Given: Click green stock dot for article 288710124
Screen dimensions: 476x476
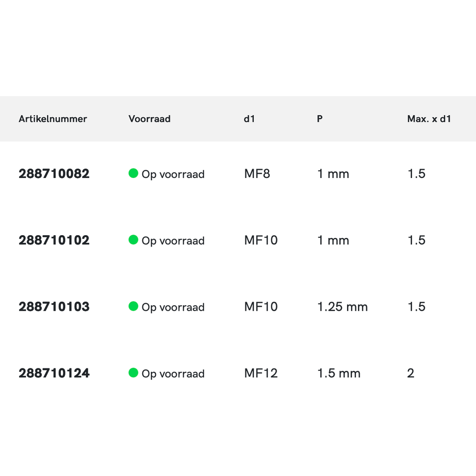Looking at the screenshot, I should click(133, 373).
